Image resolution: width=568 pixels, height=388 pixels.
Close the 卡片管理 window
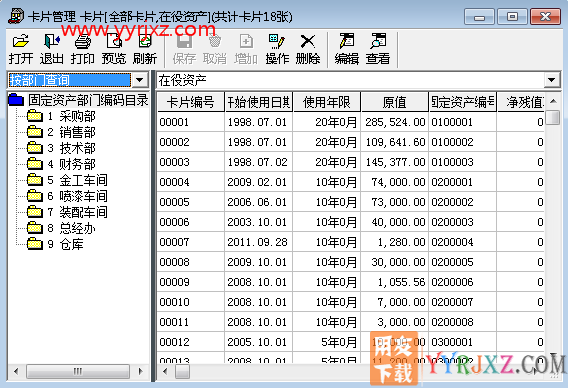(545, 17)
